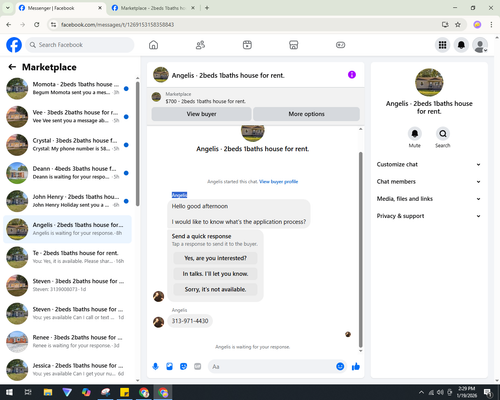Click the browser address bar URL

(x=117, y=25)
